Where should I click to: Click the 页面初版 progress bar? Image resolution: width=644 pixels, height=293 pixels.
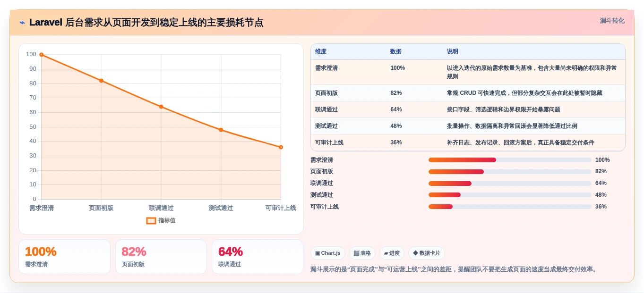coord(510,172)
